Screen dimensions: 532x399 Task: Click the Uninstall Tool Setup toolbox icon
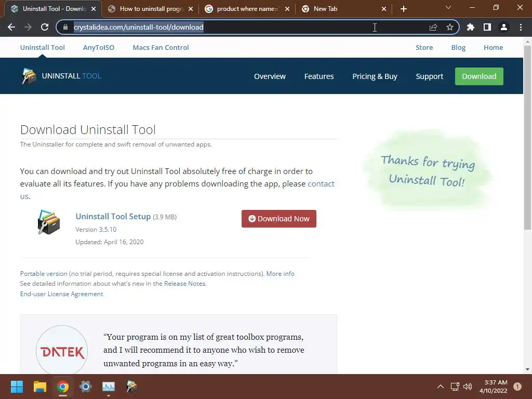[x=48, y=222]
